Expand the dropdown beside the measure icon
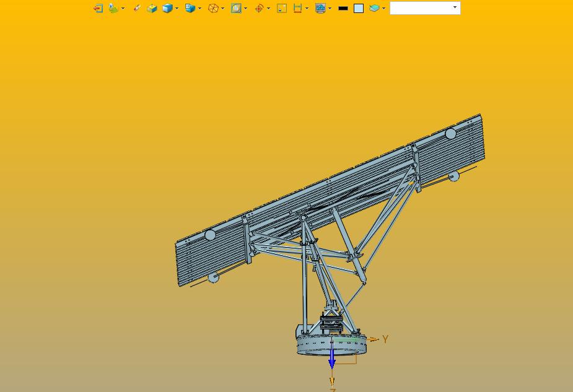This screenshot has height=392, width=573. pyautogui.click(x=307, y=9)
